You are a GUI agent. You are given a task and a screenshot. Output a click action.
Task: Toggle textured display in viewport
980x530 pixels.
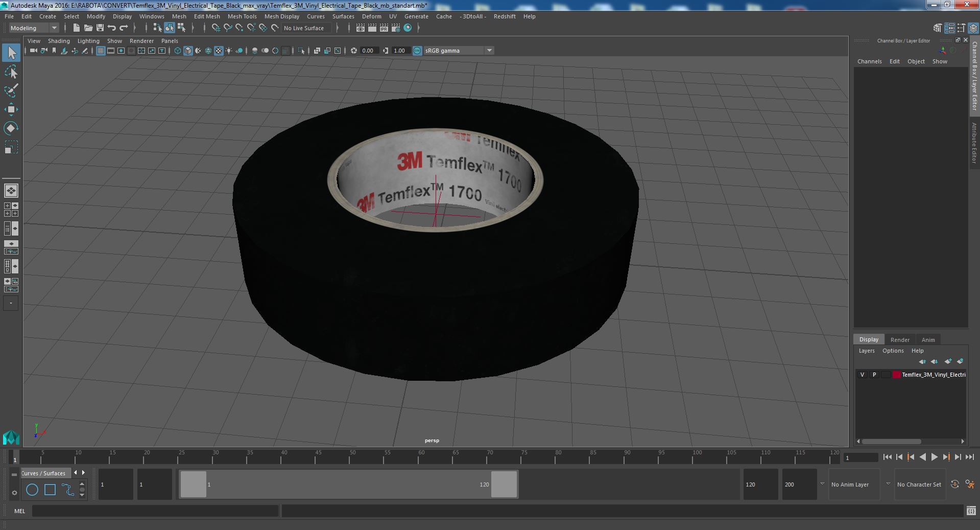point(219,51)
